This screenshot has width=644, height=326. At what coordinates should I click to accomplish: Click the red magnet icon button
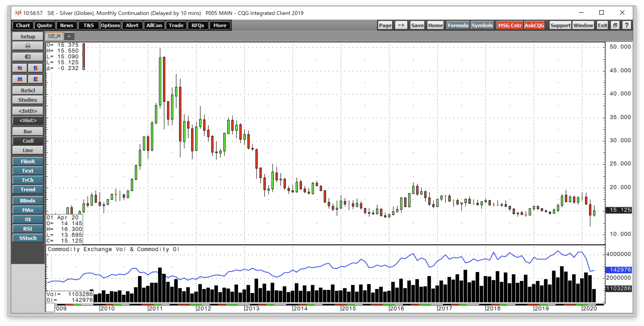28,57
